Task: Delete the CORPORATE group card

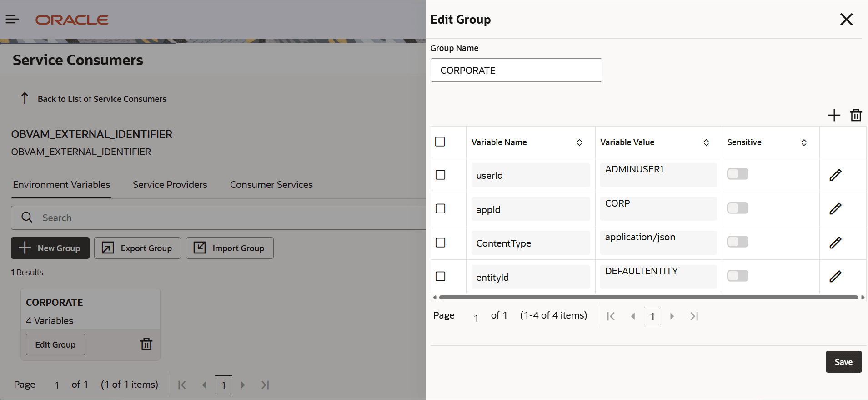Action: tap(146, 344)
